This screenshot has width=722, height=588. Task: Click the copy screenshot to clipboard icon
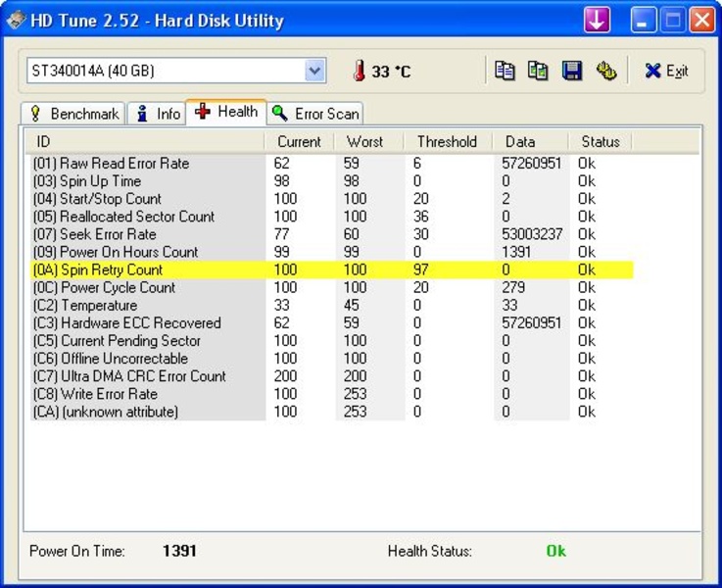538,71
